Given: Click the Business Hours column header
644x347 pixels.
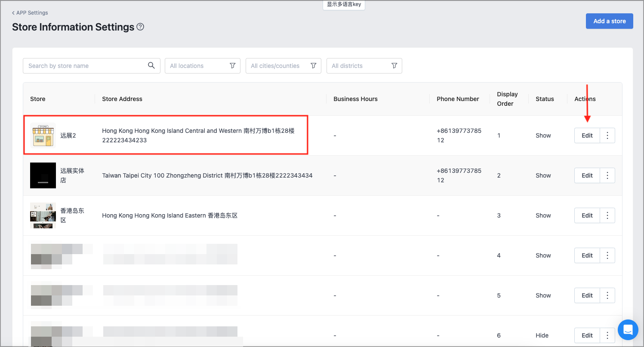Looking at the screenshot, I should point(355,99).
